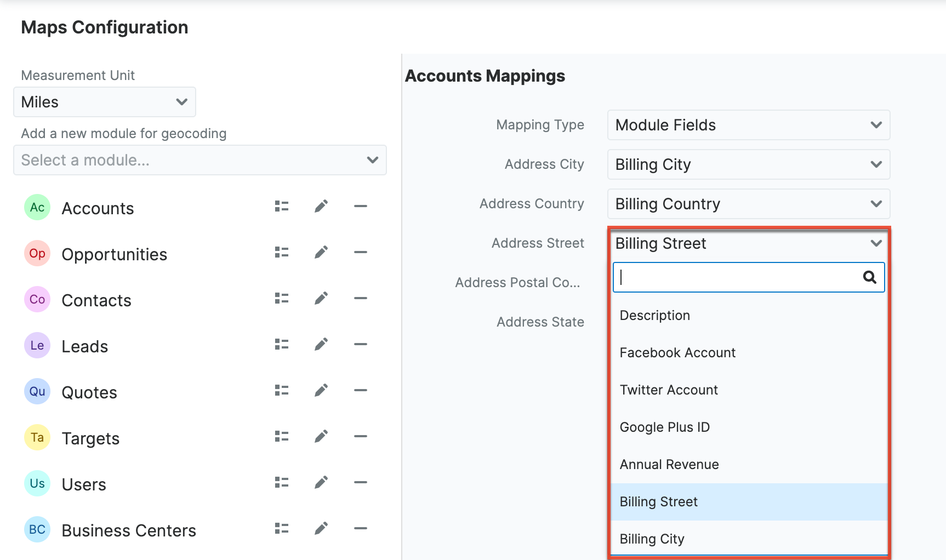Open the Mapping Type dropdown

coord(748,125)
